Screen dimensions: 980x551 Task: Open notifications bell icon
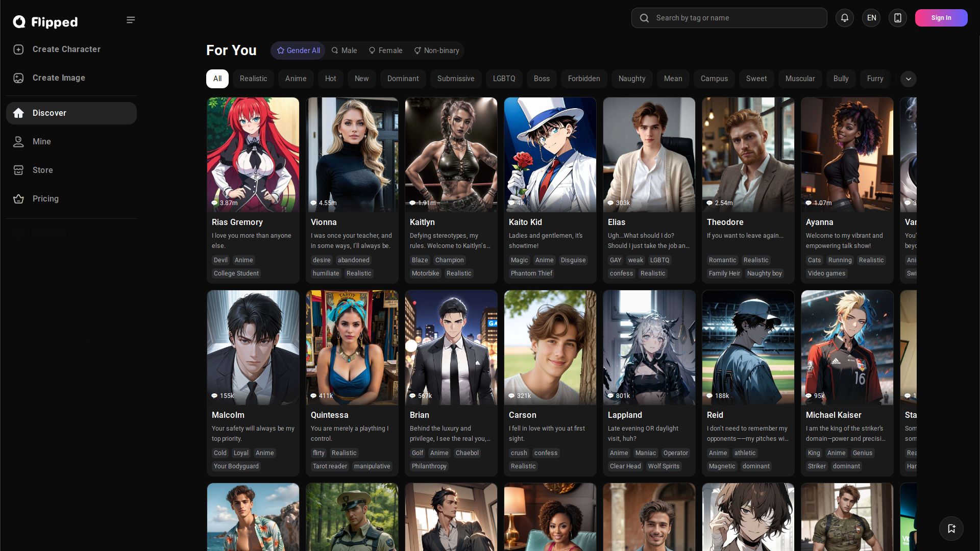click(x=845, y=18)
